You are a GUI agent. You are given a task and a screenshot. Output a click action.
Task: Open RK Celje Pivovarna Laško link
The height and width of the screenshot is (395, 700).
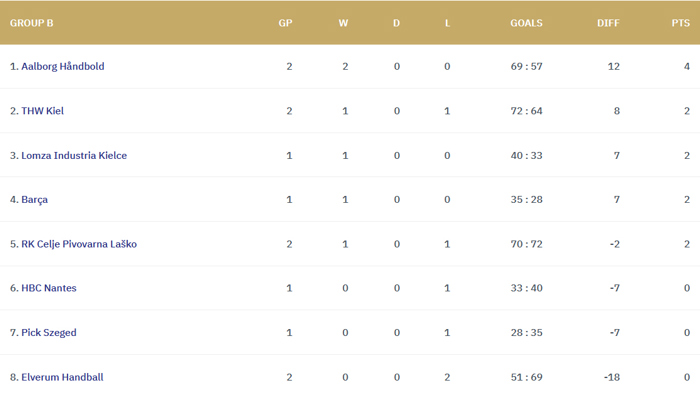pos(79,244)
